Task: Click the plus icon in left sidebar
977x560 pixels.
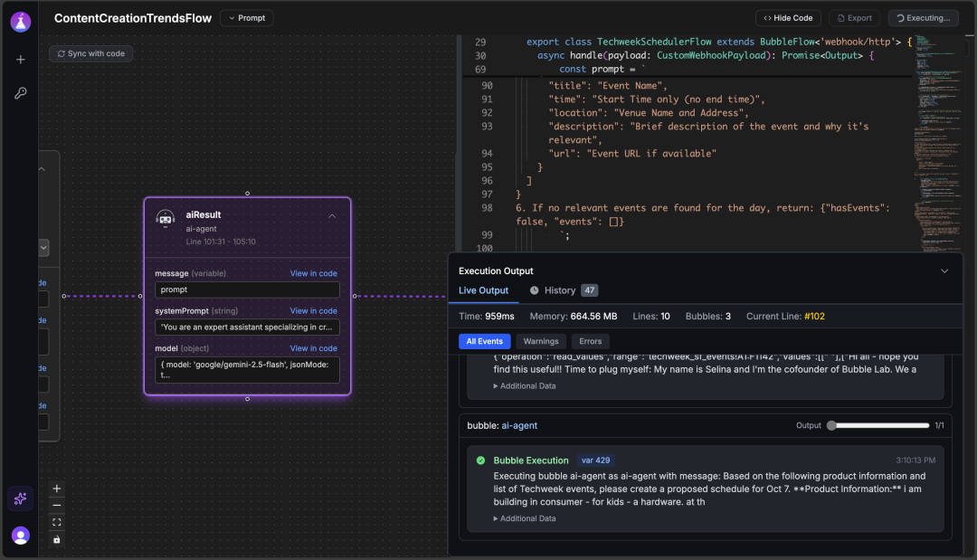Action: 21,59
